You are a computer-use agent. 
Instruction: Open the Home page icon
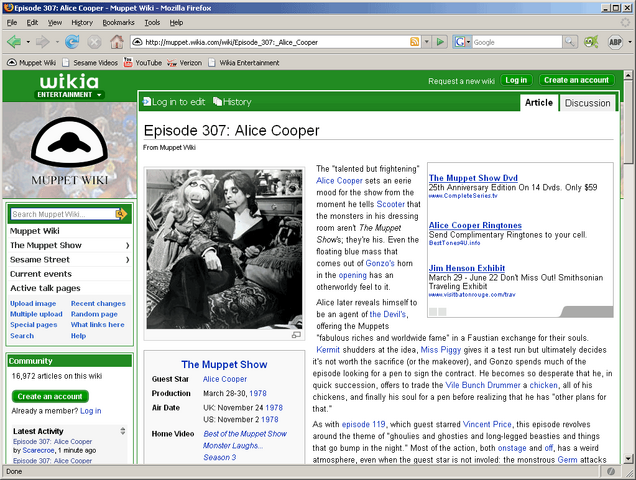(x=117, y=41)
